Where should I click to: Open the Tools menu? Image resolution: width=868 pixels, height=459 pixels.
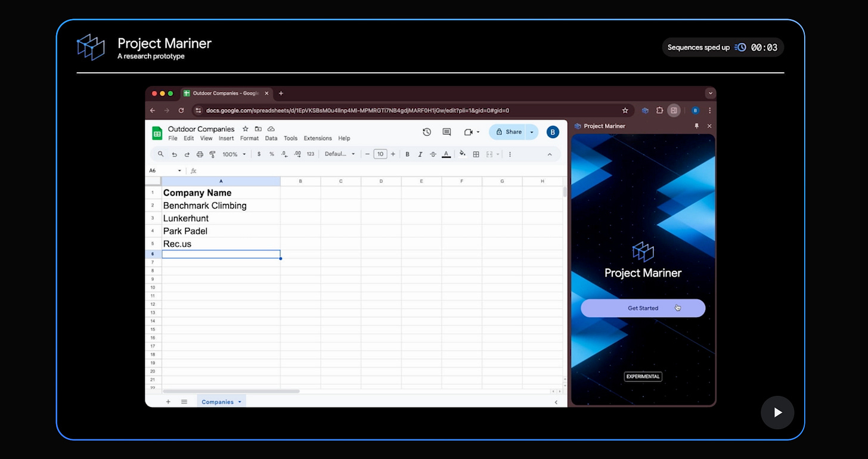click(290, 138)
